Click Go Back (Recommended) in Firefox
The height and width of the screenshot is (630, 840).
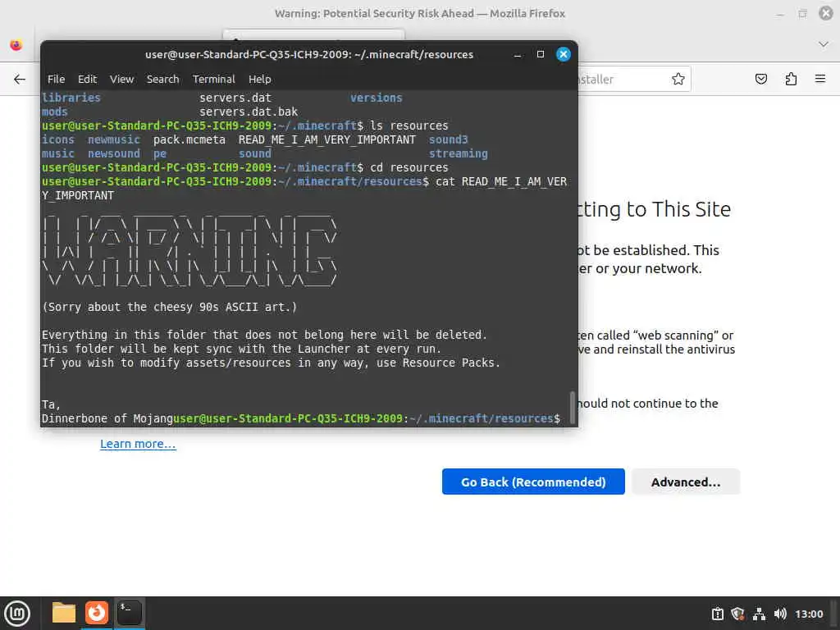point(533,482)
